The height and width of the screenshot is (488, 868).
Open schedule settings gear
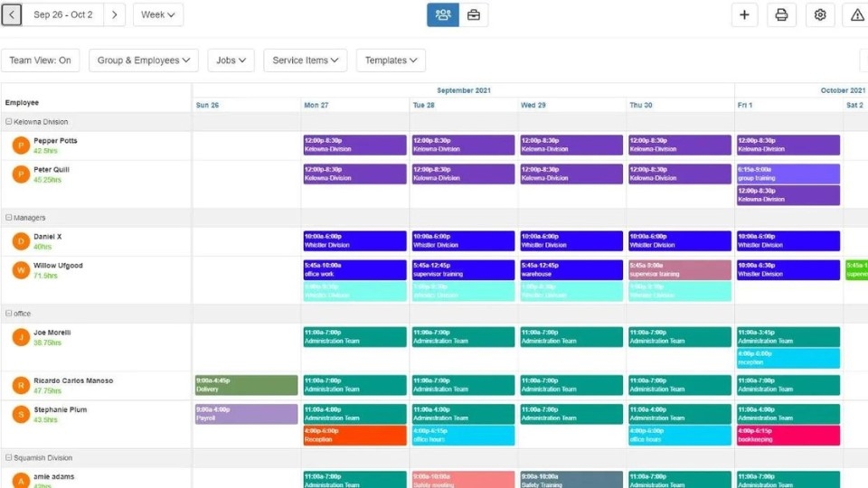(x=820, y=15)
